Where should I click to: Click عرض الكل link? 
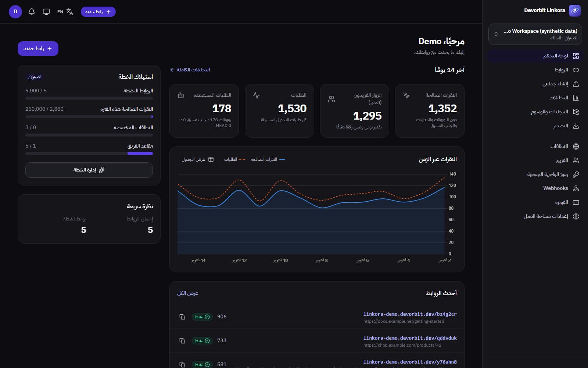click(187, 293)
